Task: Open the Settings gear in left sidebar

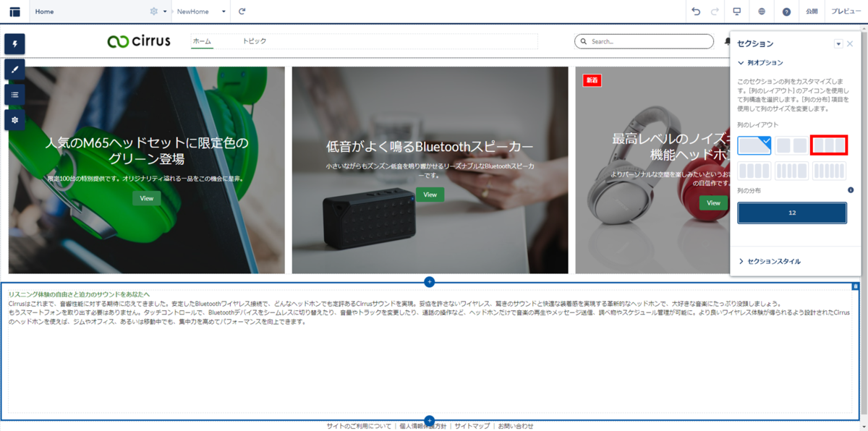Action: [x=14, y=120]
